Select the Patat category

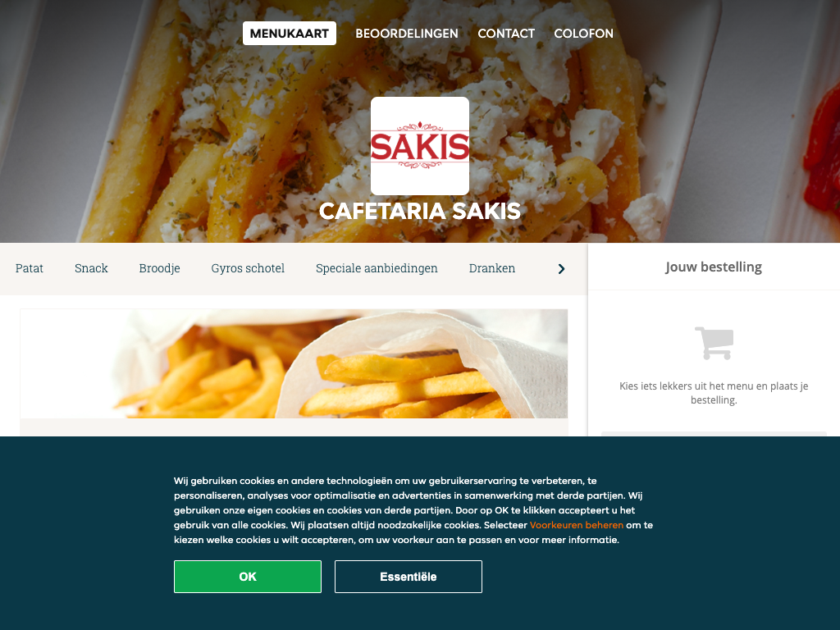30,268
